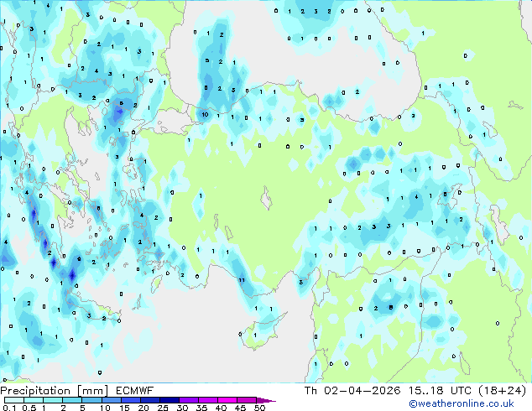The width and height of the screenshot is (532, 411).
Task: Click the "(18+24)" forecast offset text
Action: coord(503,391)
